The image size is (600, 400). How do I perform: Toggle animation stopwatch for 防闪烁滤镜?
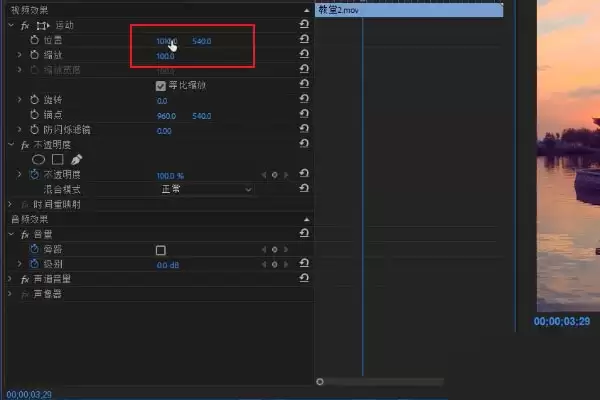34,129
